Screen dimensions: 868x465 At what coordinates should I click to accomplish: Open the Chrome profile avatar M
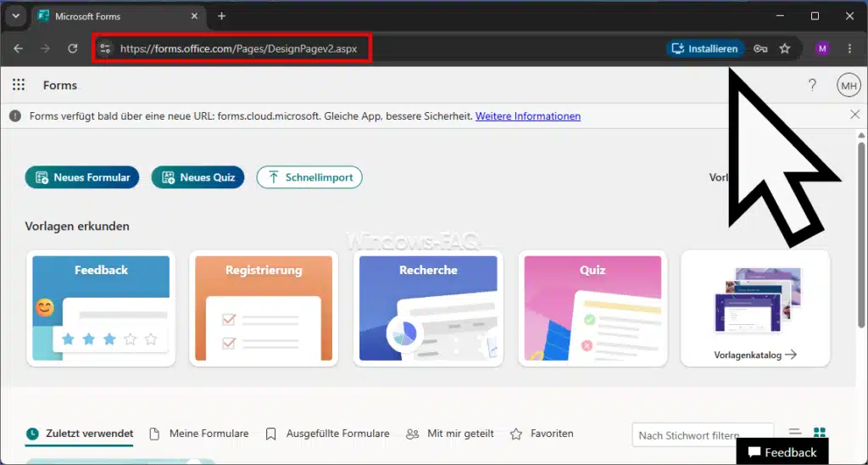click(822, 48)
